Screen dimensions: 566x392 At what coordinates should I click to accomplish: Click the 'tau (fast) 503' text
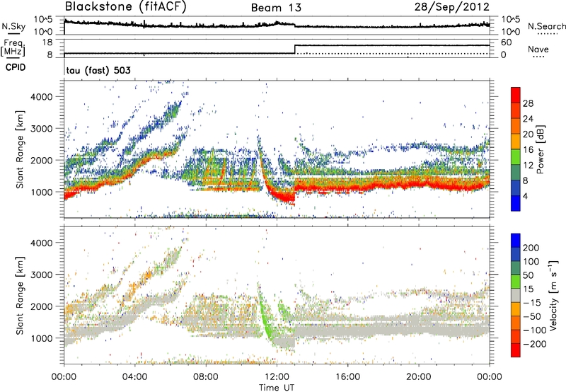click(x=98, y=70)
